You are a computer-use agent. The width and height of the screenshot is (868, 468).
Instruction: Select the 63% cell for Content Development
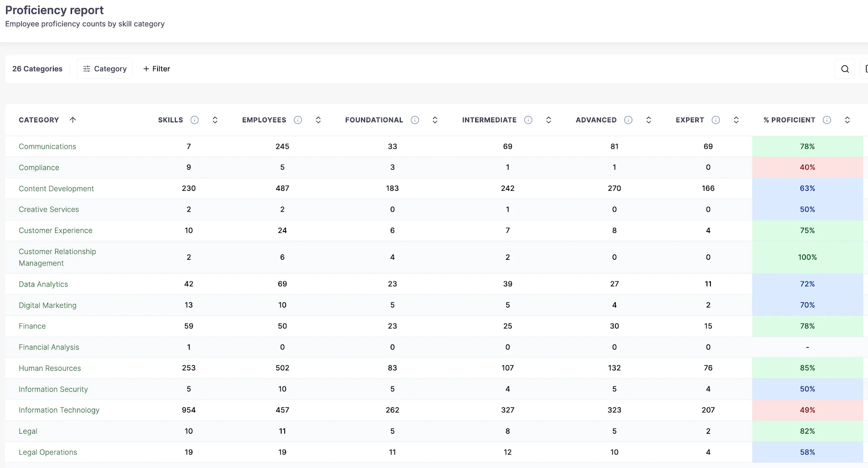[x=807, y=188]
